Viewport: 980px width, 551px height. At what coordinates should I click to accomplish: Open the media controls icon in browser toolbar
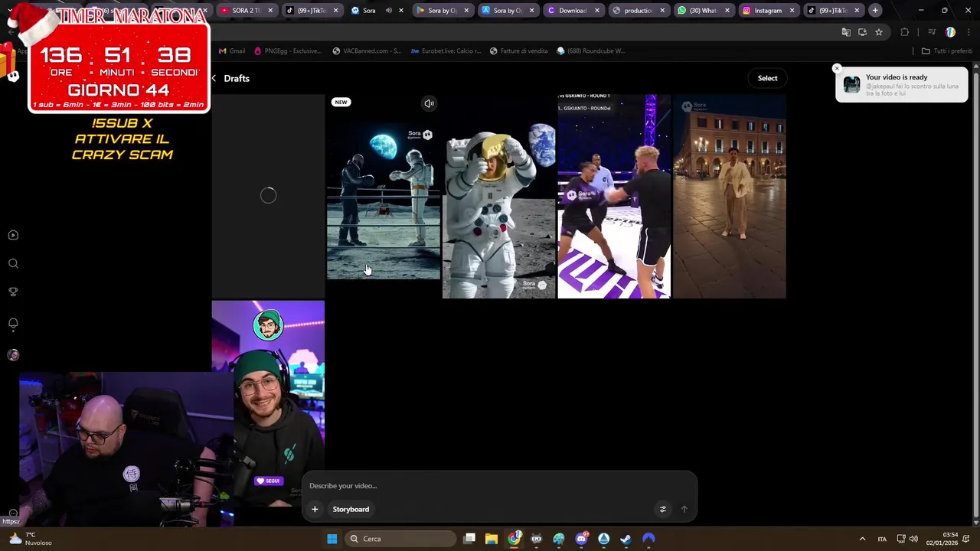point(932,32)
